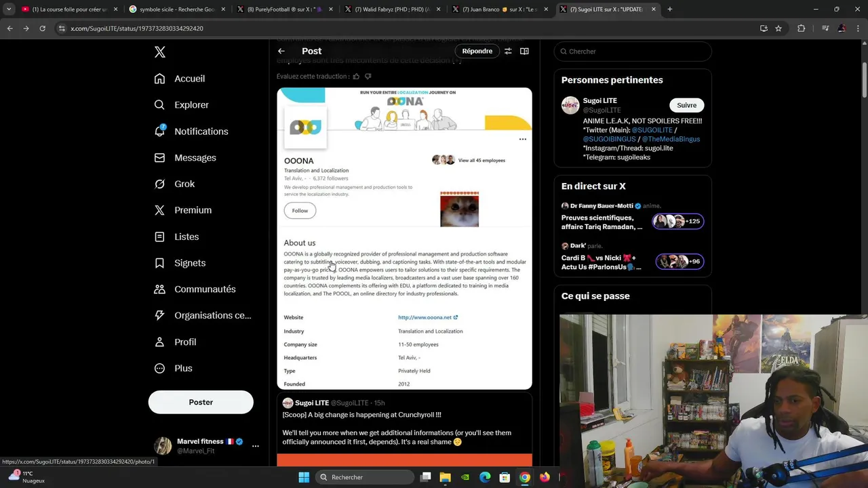This screenshot has height=488, width=868.
Task: Open Microsoft Store from taskbar
Action: pyautogui.click(x=505, y=477)
